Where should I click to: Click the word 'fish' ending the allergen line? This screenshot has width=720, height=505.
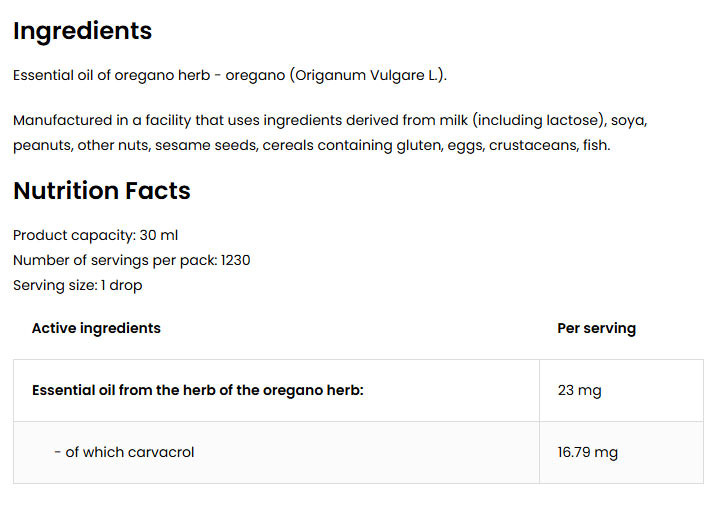[x=595, y=145]
